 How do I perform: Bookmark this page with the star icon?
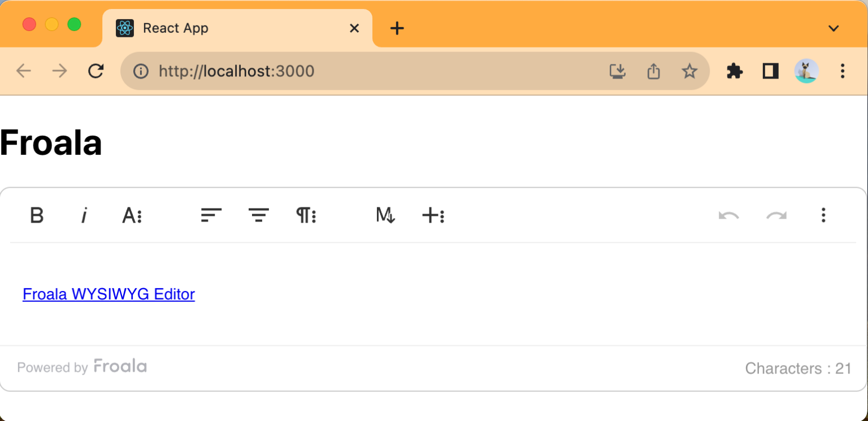(x=689, y=71)
